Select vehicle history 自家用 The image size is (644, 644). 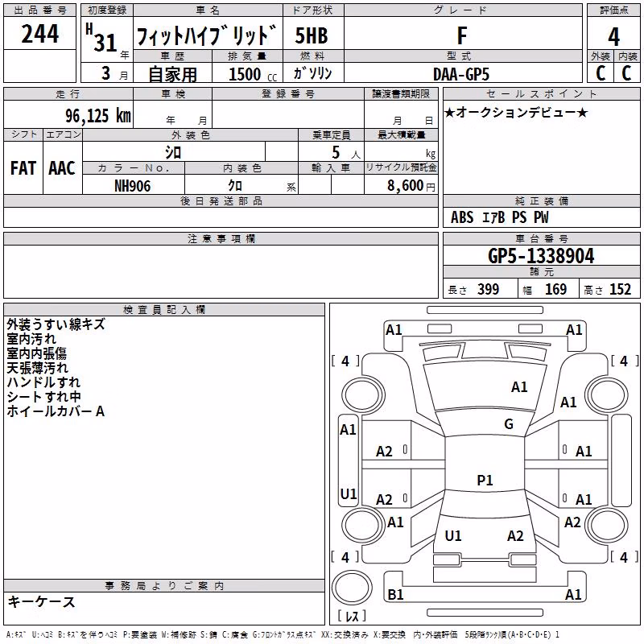coord(172,74)
